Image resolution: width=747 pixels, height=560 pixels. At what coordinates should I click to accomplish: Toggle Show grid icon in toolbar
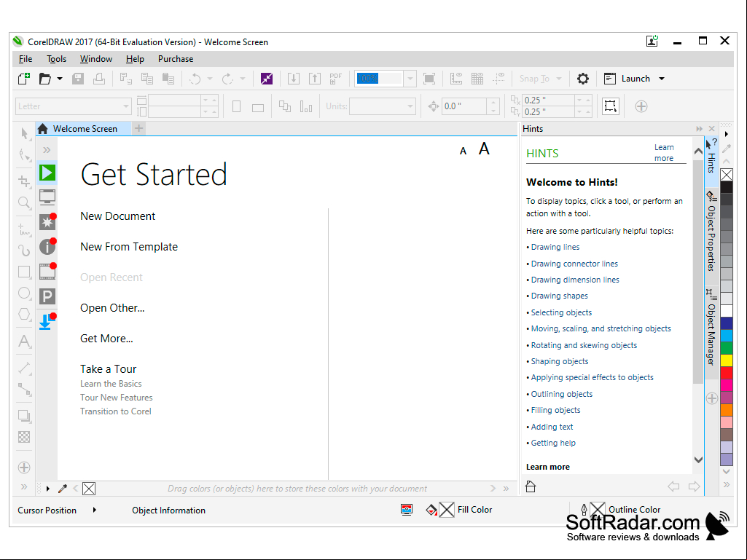(477, 79)
